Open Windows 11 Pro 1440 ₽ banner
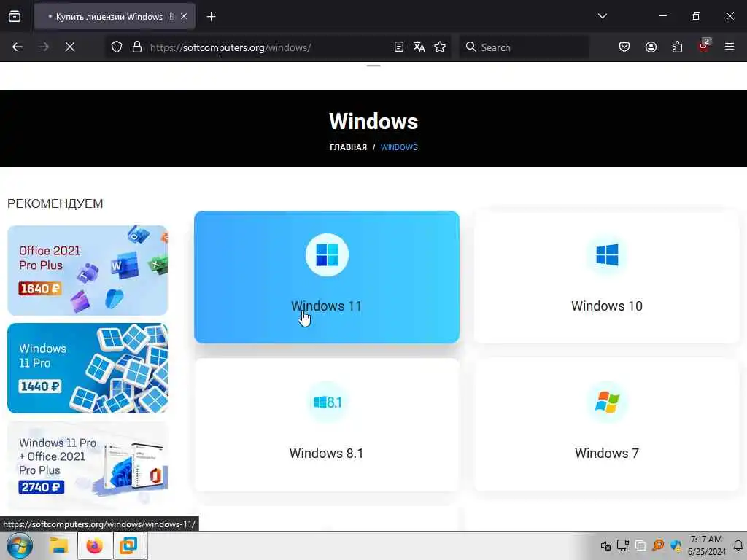Screen dimensions: 747x560 pos(88,368)
